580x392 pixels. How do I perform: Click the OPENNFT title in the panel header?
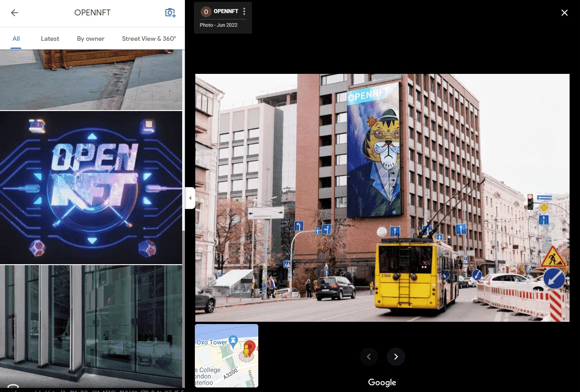click(x=92, y=13)
